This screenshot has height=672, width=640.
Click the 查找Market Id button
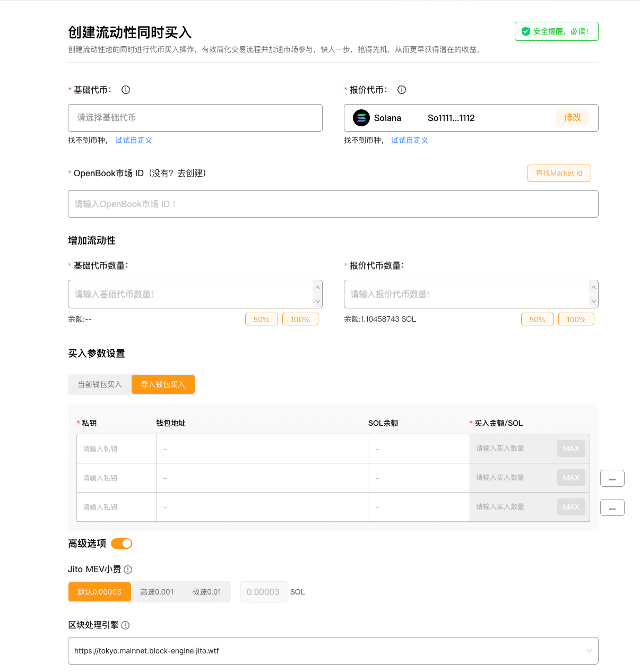(x=559, y=173)
